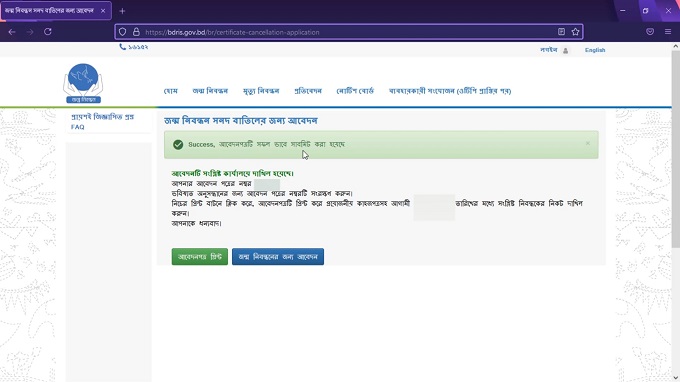Open নোটিশ বোর্ড menu item
The image size is (680, 382).
[x=355, y=91]
